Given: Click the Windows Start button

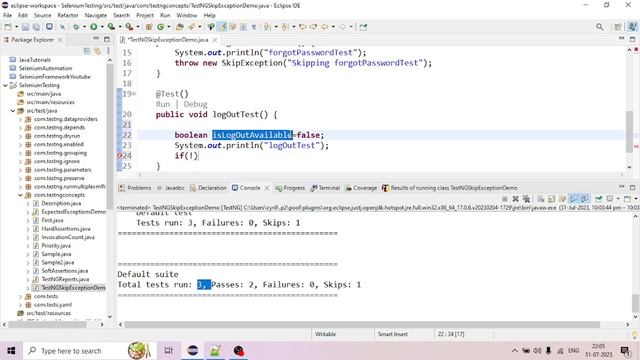Looking at the screenshot, I should click(x=11, y=351).
